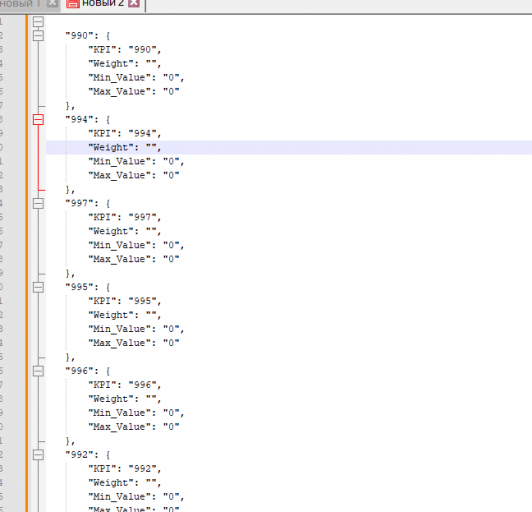Collapse the "997" block fold marker

[38, 203]
